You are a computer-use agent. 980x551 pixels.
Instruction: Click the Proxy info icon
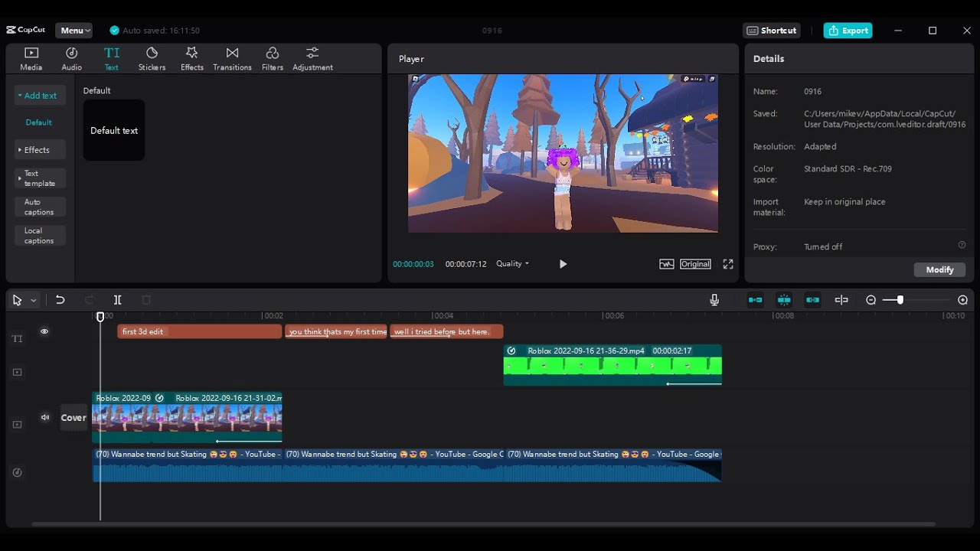[x=962, y=246]
